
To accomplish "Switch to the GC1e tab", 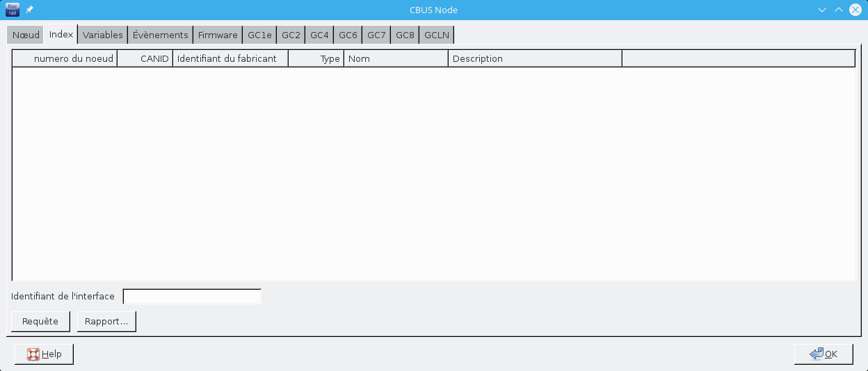I will pos(259,35).
